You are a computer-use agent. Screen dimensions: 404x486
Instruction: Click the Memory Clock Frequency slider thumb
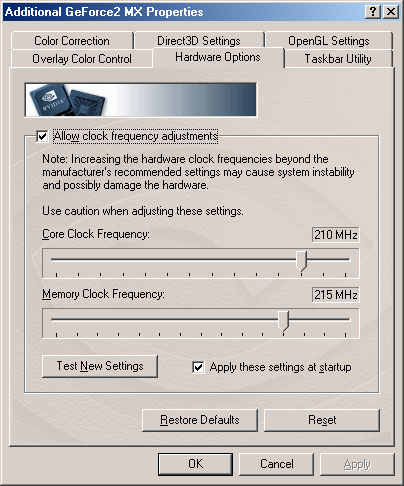coord(283,321)
